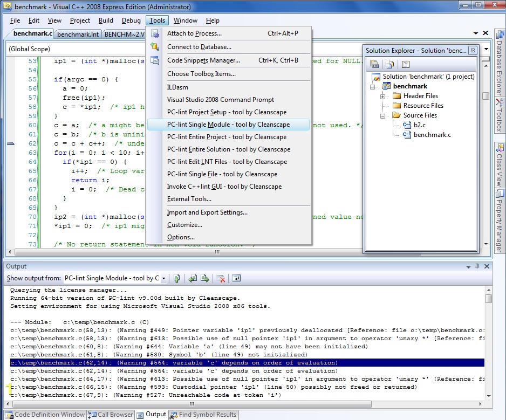Close the active editor document with X
The height and width of the screenshot is (420, 506).
point(486,33)
